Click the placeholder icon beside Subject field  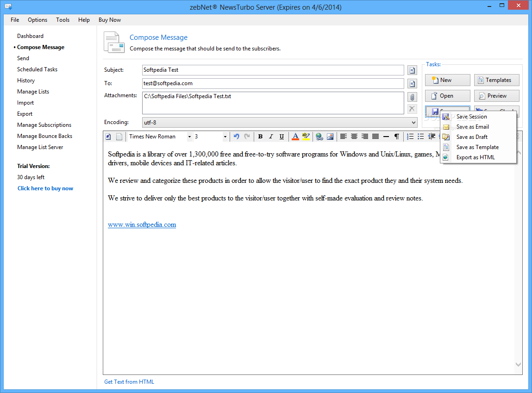(412, 70)
